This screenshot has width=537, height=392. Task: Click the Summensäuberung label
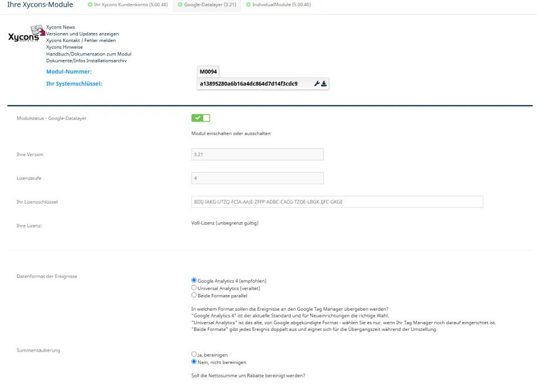click(38, 350)
